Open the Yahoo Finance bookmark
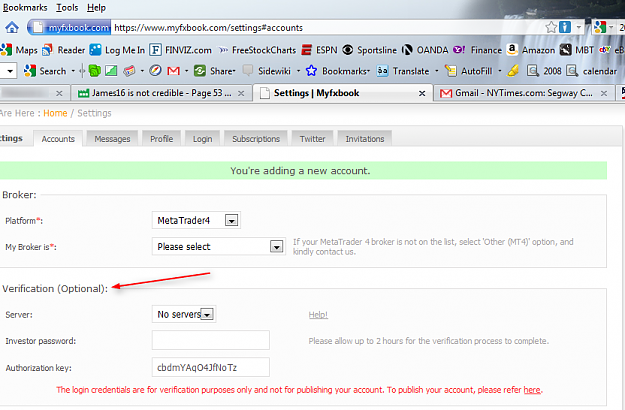The image size is (625, 410). (478, 50)
